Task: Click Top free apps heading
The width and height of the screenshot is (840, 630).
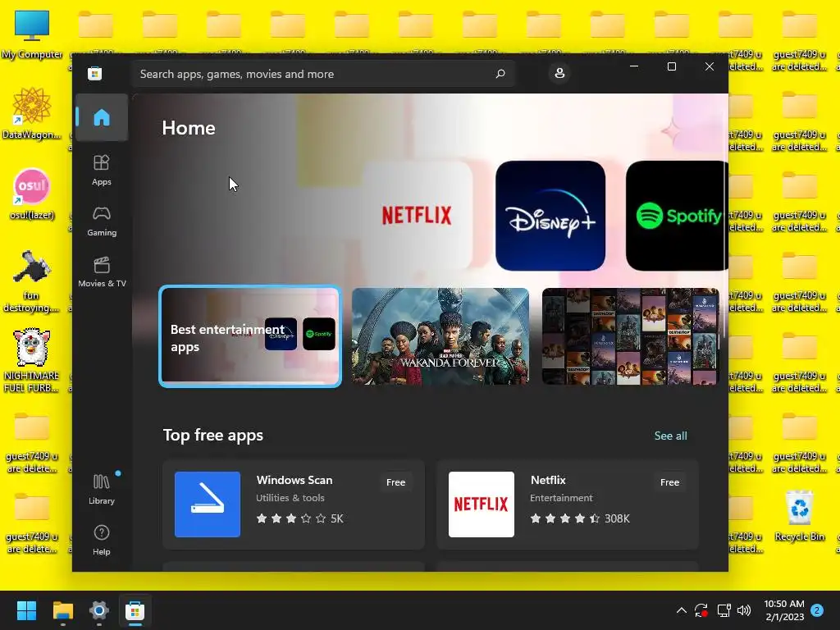Action: (x=212, y=435)
